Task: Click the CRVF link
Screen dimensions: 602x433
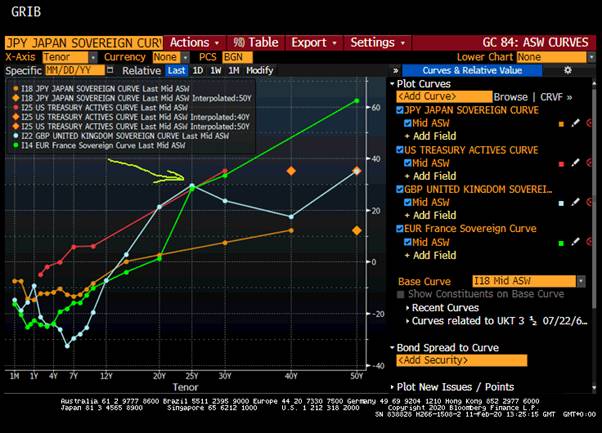Action: pos(556,97)
